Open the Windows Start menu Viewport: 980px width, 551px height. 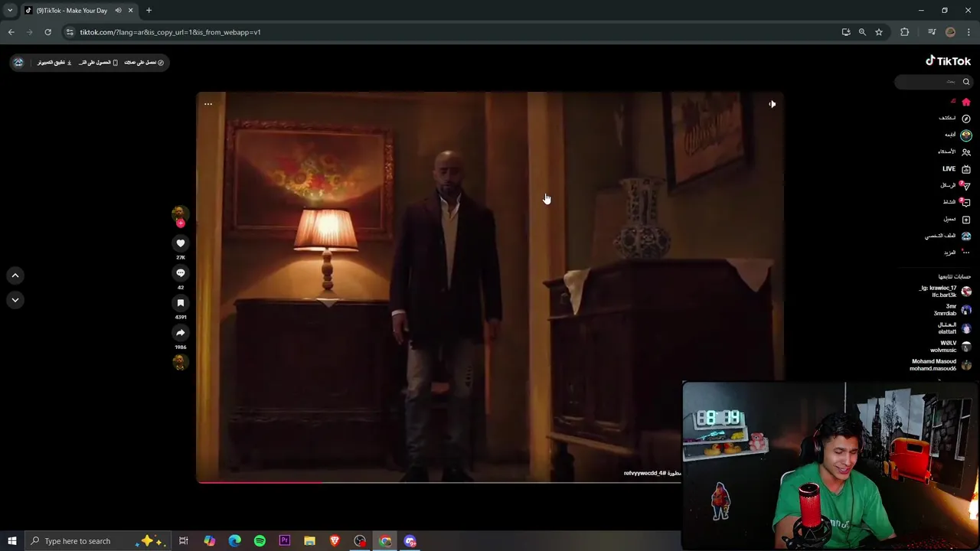tap(12, 541)
